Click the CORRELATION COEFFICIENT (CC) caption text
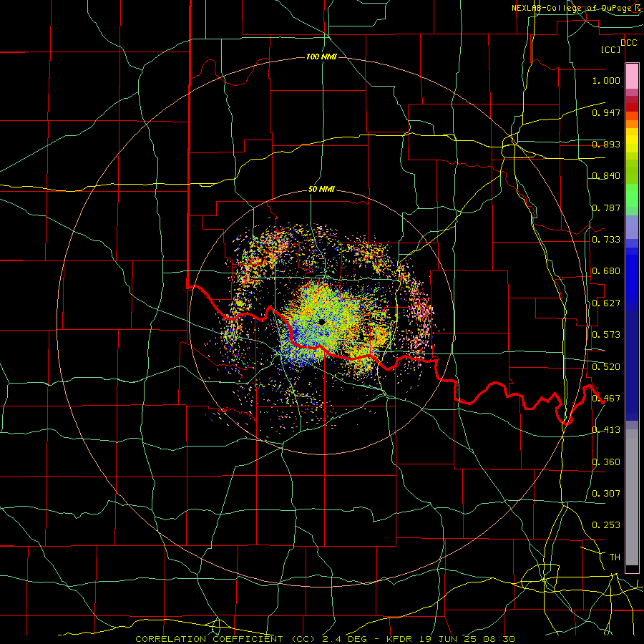The image size is (644, 644). coord(225,639)
